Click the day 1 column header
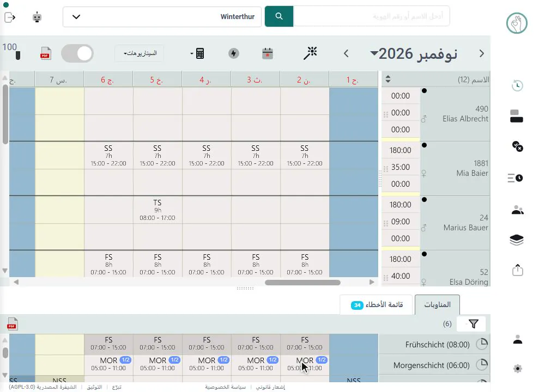545x392 pixels. click(353, 79)
